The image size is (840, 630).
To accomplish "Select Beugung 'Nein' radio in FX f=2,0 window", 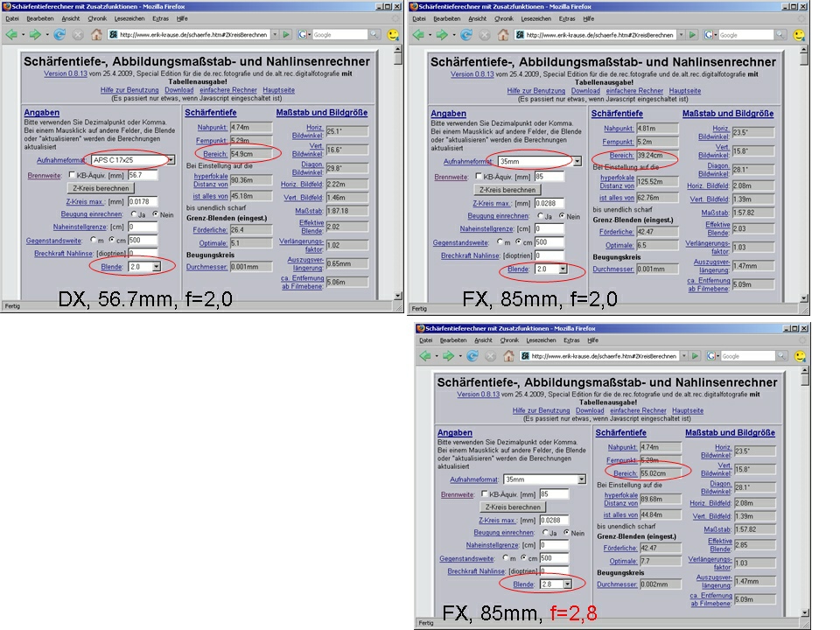I will click(x=562, y=216).
